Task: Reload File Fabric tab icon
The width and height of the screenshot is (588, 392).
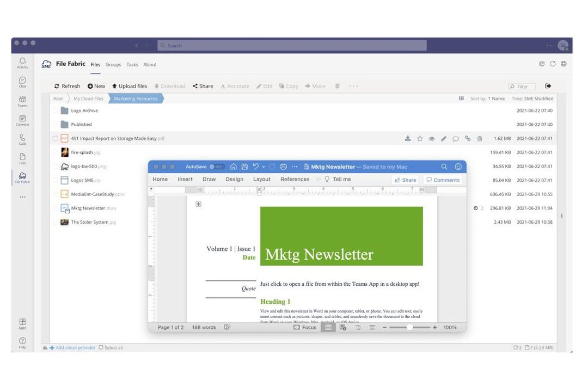Action: pyautogui.click(x=553, y=64)
